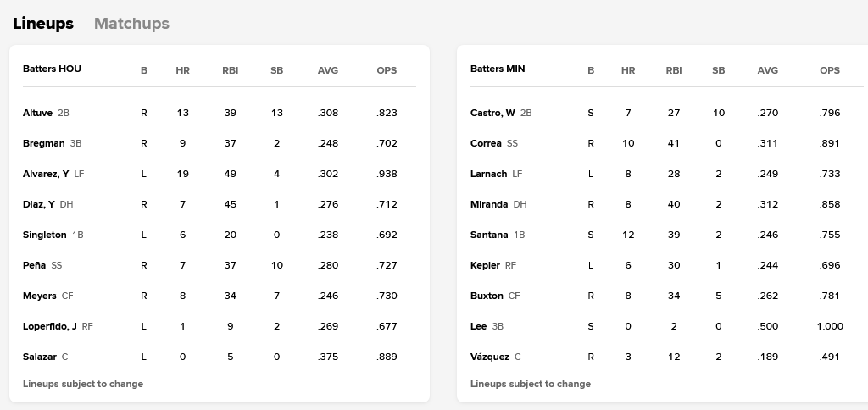Open Altuve's player page
Screen dimensions: 868x410
(x=37, y=113)
